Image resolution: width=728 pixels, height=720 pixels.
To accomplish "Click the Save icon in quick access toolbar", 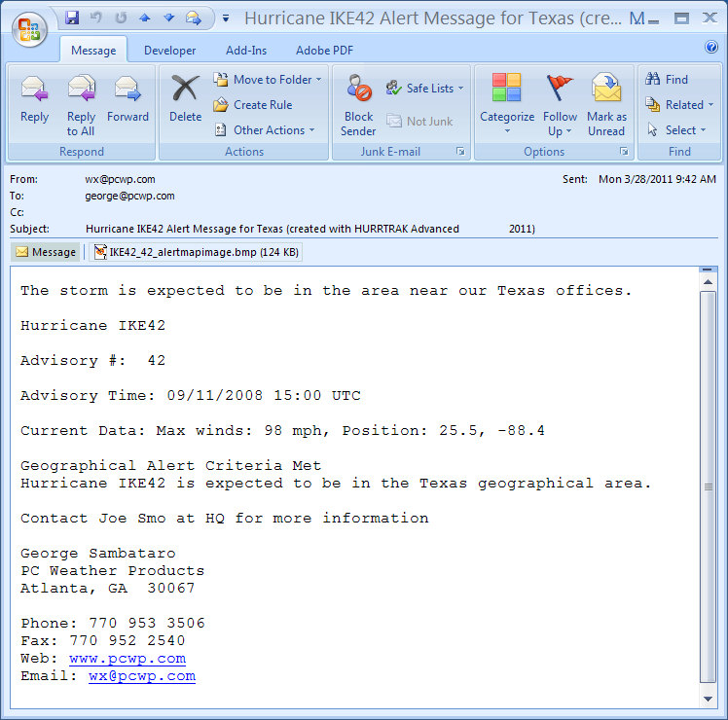I will tap(73, 18).
